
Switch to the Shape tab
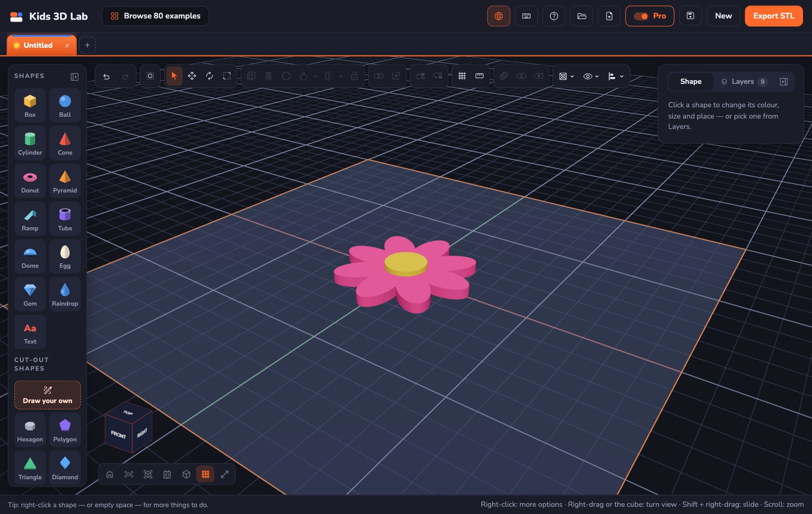691,82
